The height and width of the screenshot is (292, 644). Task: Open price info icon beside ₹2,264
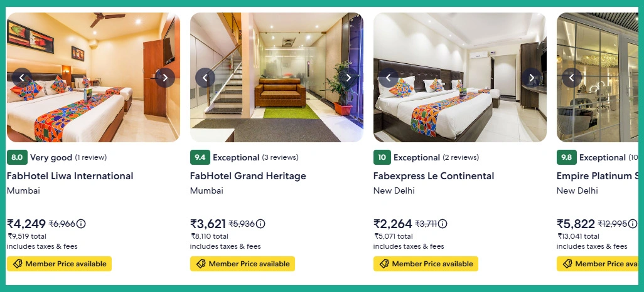(443, 224)
